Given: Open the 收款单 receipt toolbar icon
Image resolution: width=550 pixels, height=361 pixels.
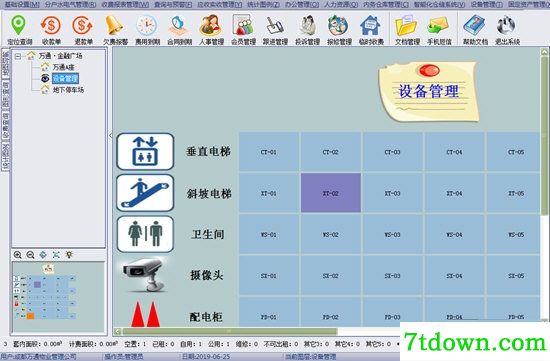Looking at the screenshot, I should [51, 29].
